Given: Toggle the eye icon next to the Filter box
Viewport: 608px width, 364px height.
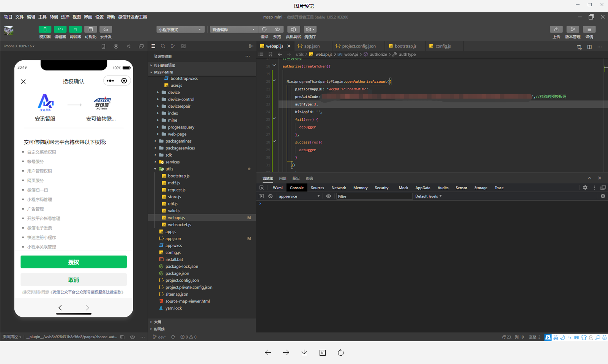Looking at the screenshot, I should pyautogui.click(x=329, y=196).
